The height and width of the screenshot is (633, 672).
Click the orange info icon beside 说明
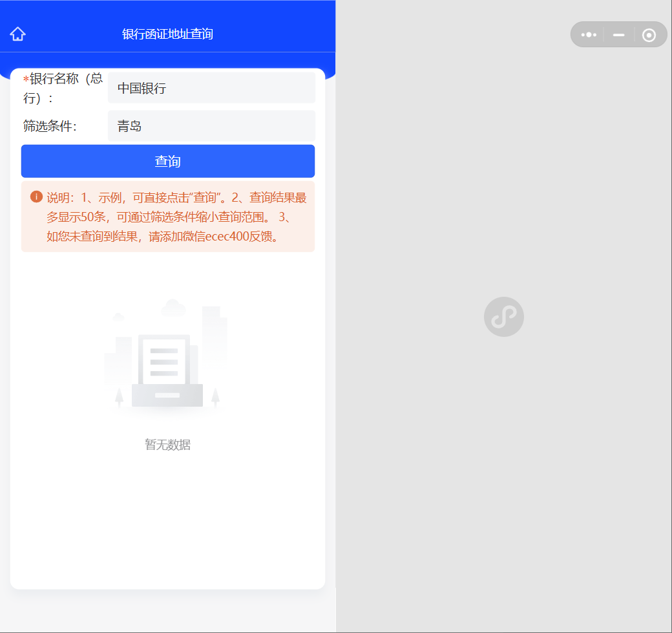[37, 197]
